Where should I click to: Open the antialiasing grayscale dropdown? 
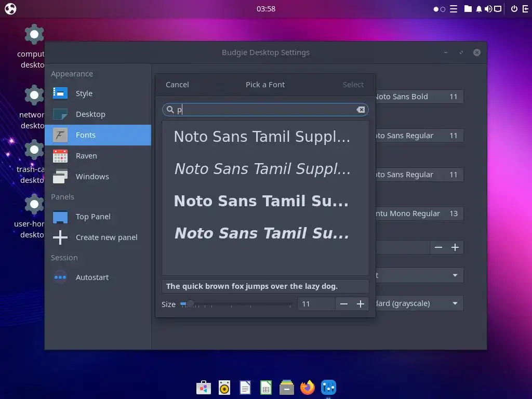coord(419,303)
